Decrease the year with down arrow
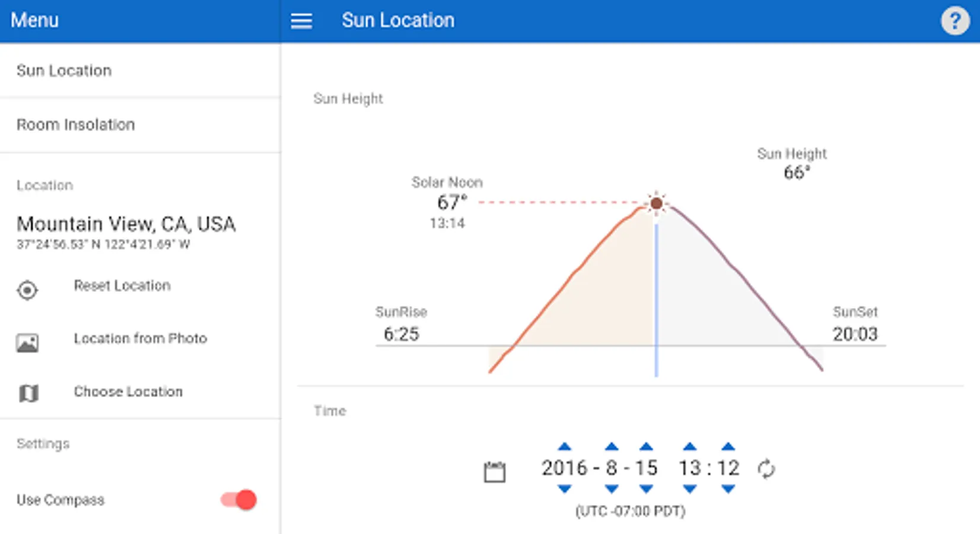 [565, 490]
